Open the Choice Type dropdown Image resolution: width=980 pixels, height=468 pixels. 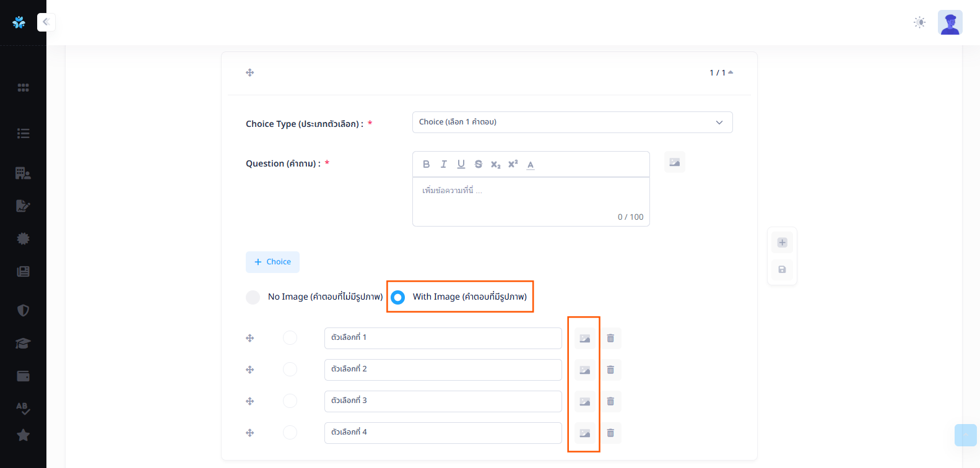click(572, 123)
